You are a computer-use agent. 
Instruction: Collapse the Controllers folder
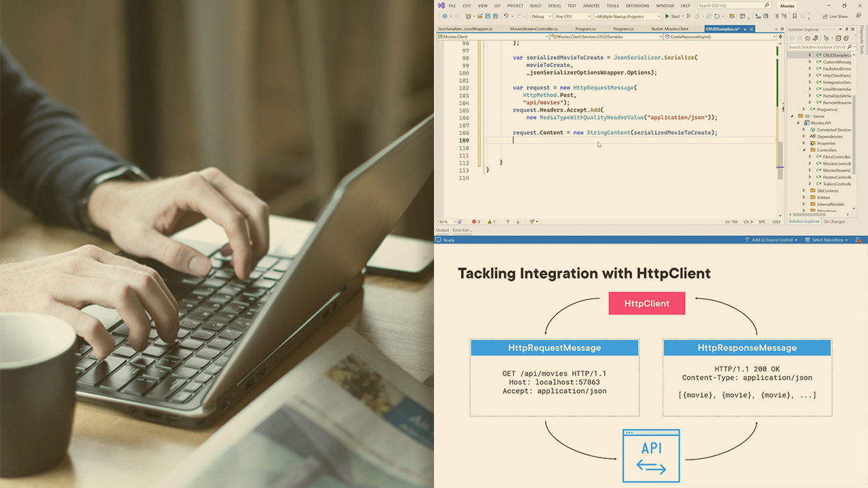(804, 150)
